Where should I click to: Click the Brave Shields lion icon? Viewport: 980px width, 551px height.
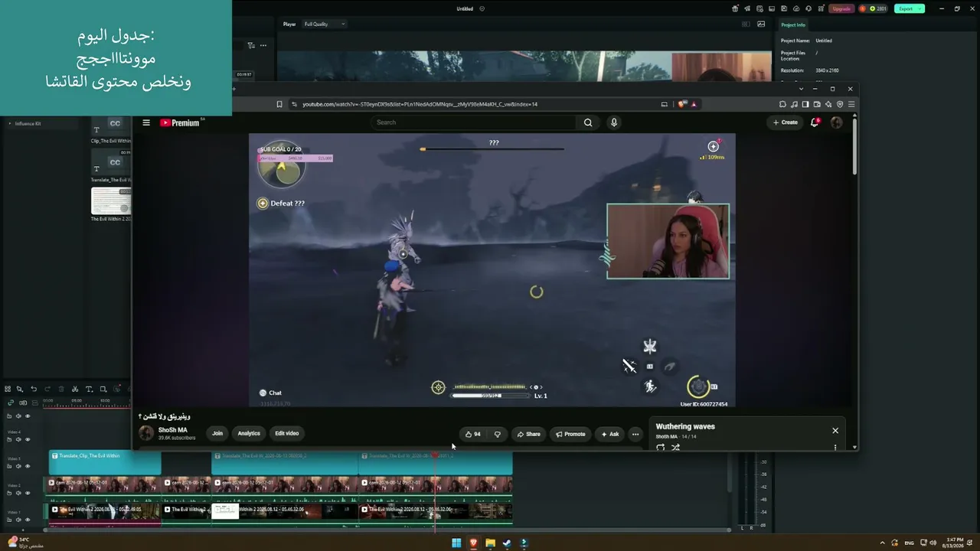pyautogui.click(x=682, y=104)
